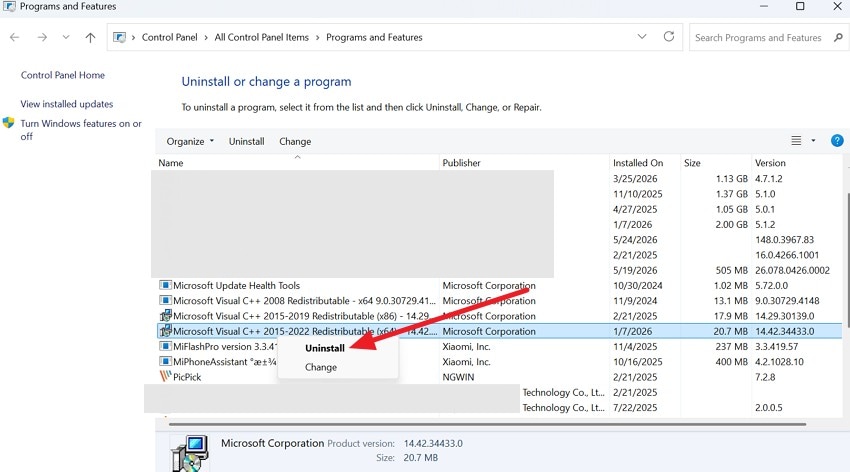Open View installed updates link
This screenshot has height=472, width=850.
[67, 104]
